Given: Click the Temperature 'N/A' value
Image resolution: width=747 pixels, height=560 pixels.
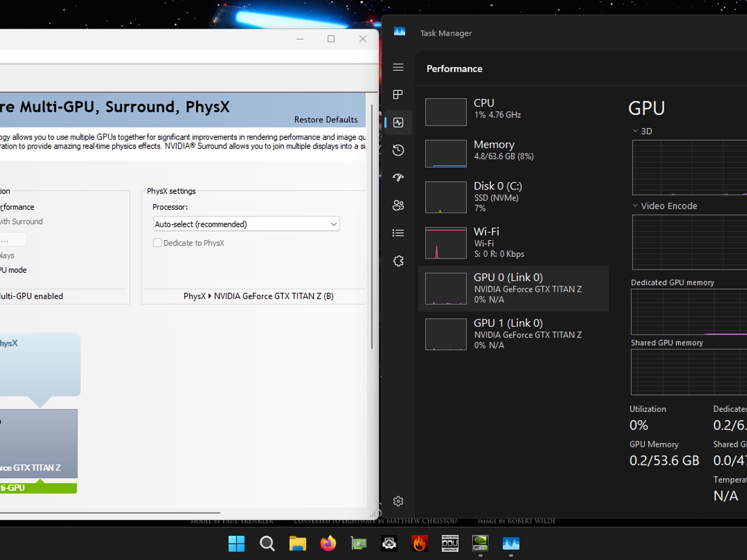Looking at the screenshot, I should point(725,496).
